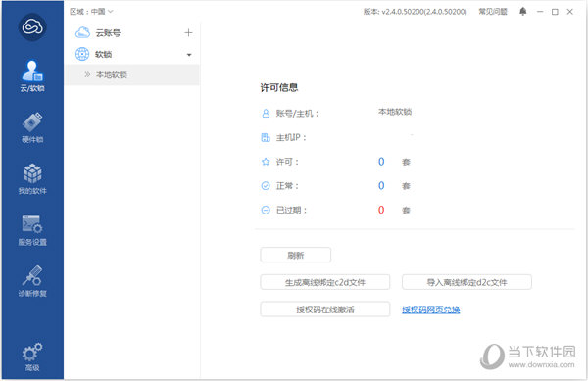This screenshot has width=588, height=381.
Task: Open notifications bell icon
Action: coord(522,12)
